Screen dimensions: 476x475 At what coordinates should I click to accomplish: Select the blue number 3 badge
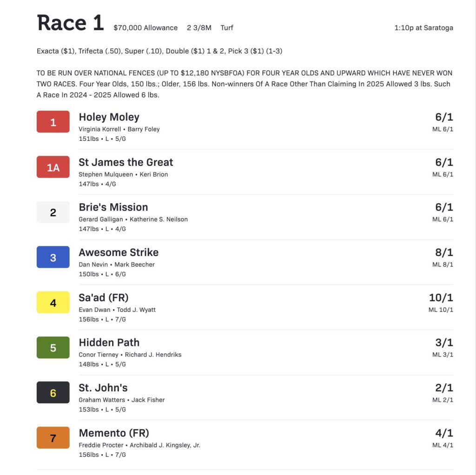tap(53, 257)
